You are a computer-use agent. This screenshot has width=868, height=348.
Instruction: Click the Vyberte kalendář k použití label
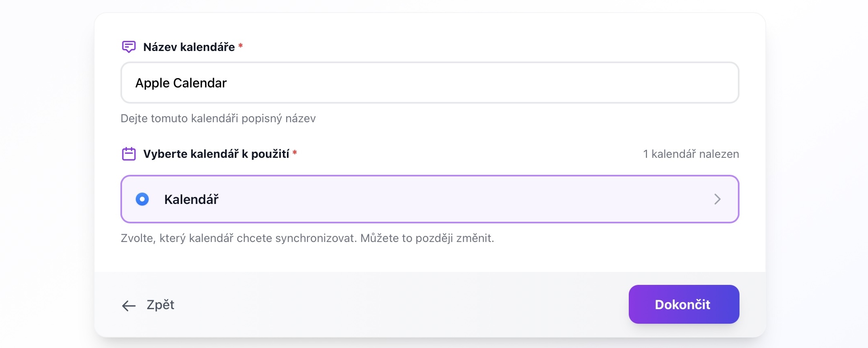click(216, 154)
